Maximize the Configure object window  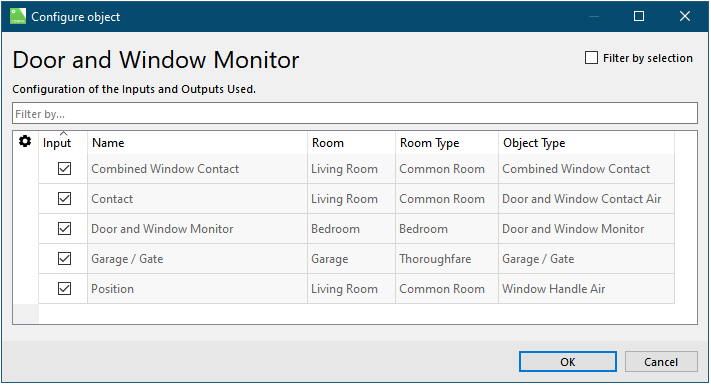(639, 16)
